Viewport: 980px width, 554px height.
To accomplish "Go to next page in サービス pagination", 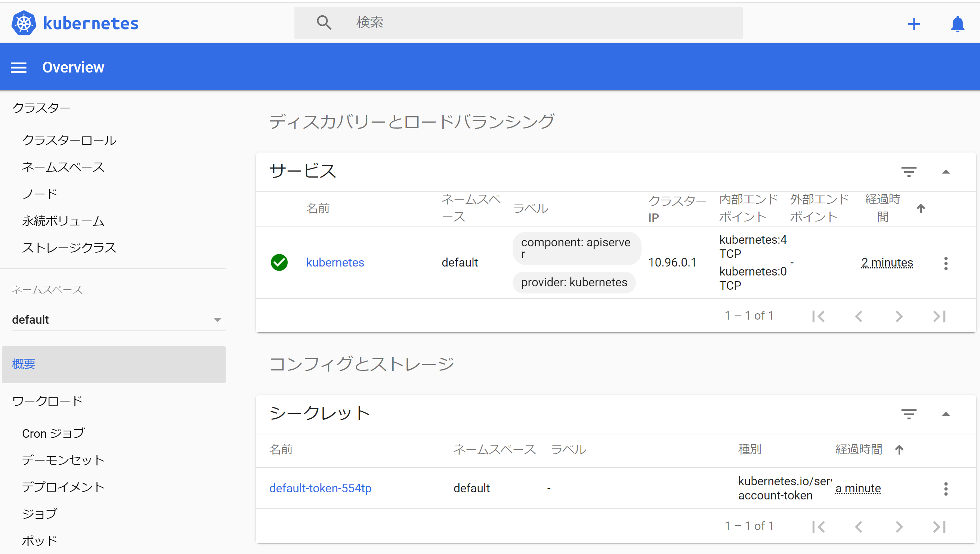I will coord(899,316).
